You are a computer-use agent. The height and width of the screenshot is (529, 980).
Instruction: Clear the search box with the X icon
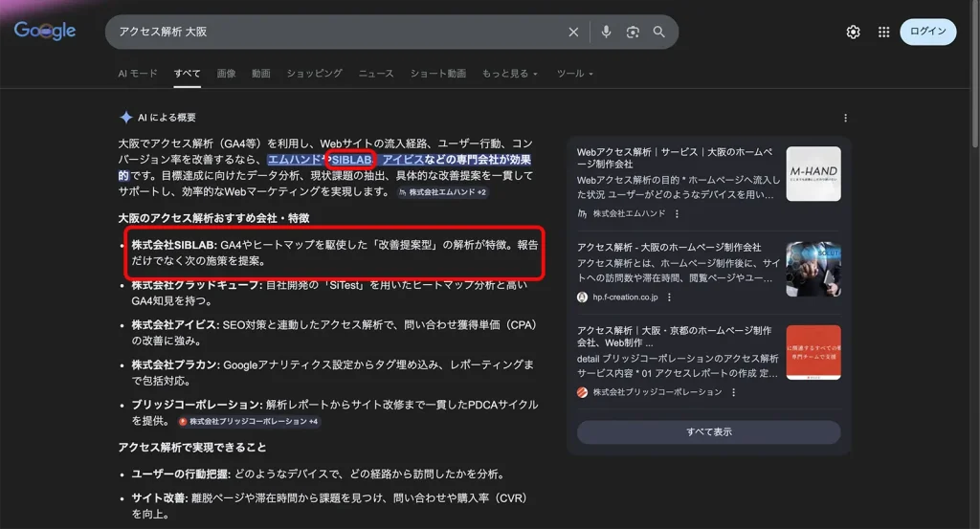573,32
